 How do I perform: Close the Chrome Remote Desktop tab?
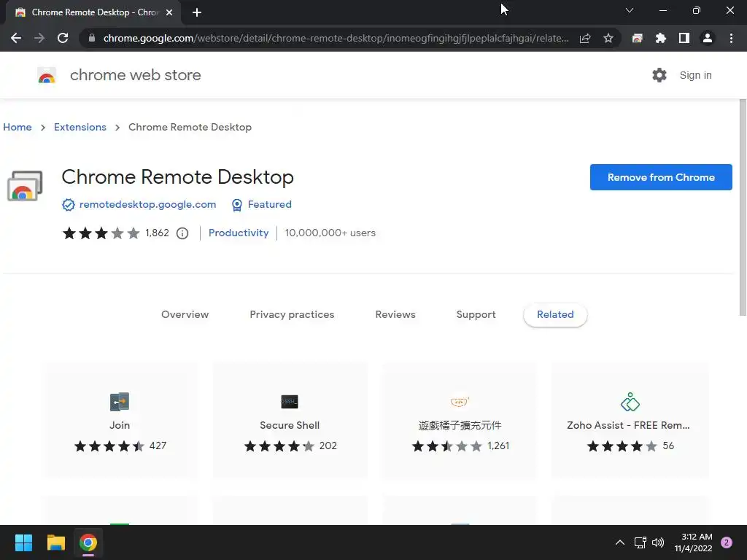(x=169, y=12)
